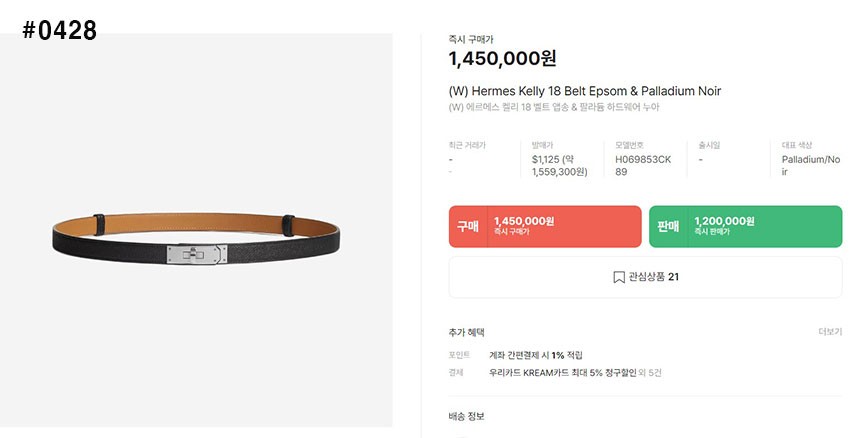Click the 1,450,000원 price inside the buy button

[x=524, y=221]
